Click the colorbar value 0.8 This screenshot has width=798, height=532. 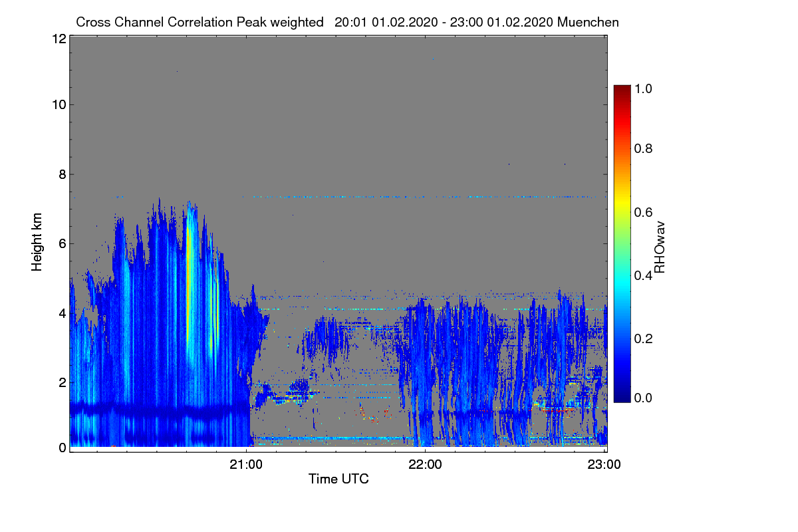point(642,149)
